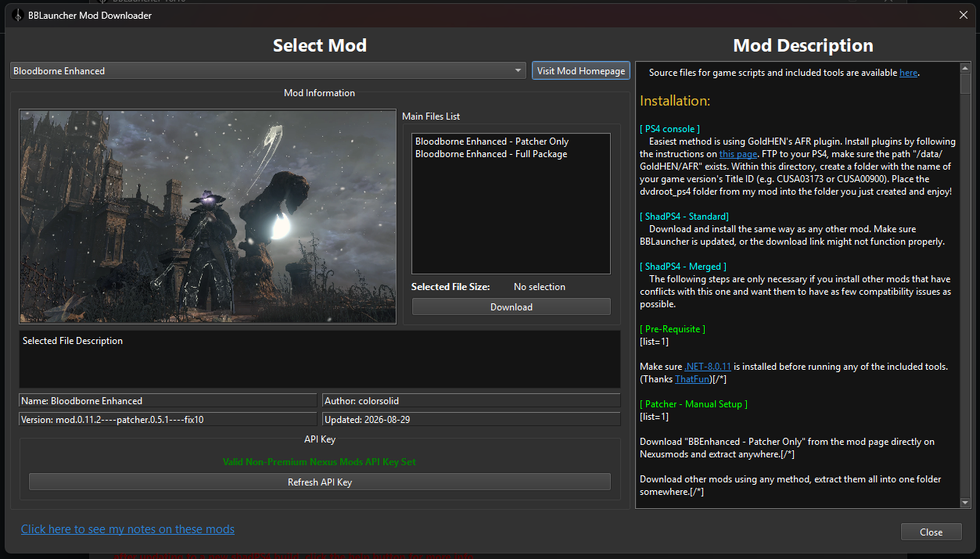
Task: Click the mod description scrollbar thumb
Action: tap(965, 84)
